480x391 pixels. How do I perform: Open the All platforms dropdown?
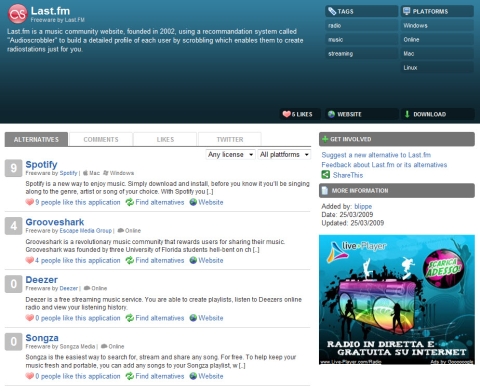284,154
